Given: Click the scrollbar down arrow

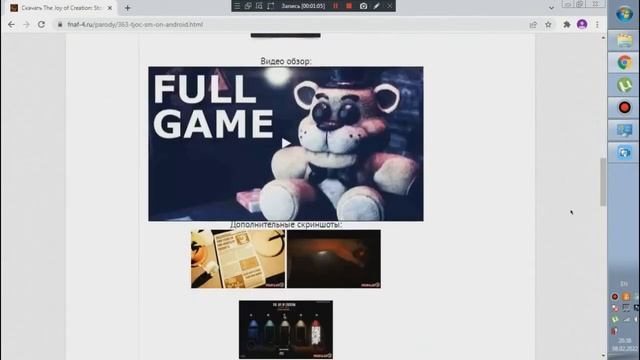Looking at the screenshot, I should pyautogui.click(x=603, y=356).
